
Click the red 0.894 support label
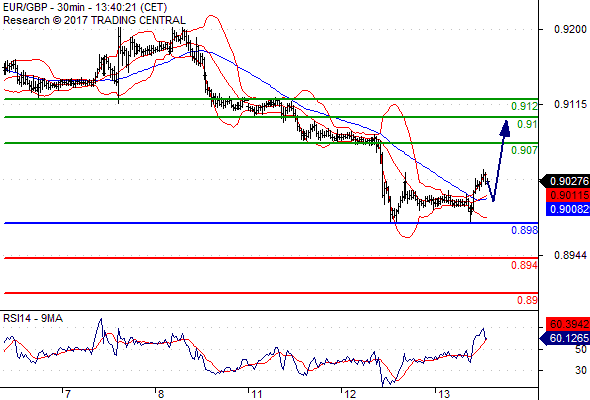pos(525,265)
